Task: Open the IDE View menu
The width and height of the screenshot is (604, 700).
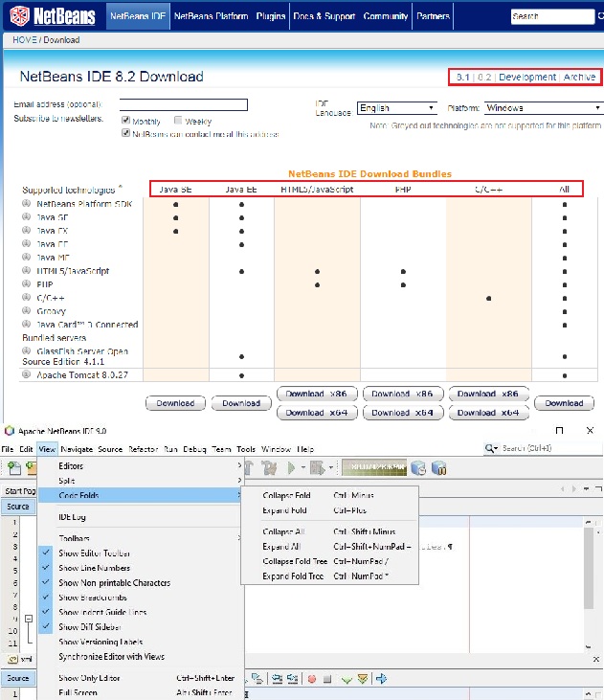Action: tap(47, 449)
